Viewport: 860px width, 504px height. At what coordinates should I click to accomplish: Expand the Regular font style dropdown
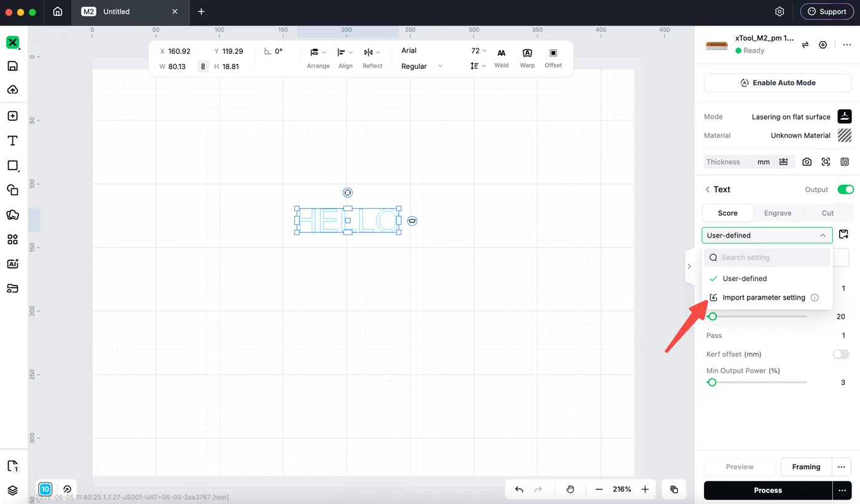tap(422, 66)
